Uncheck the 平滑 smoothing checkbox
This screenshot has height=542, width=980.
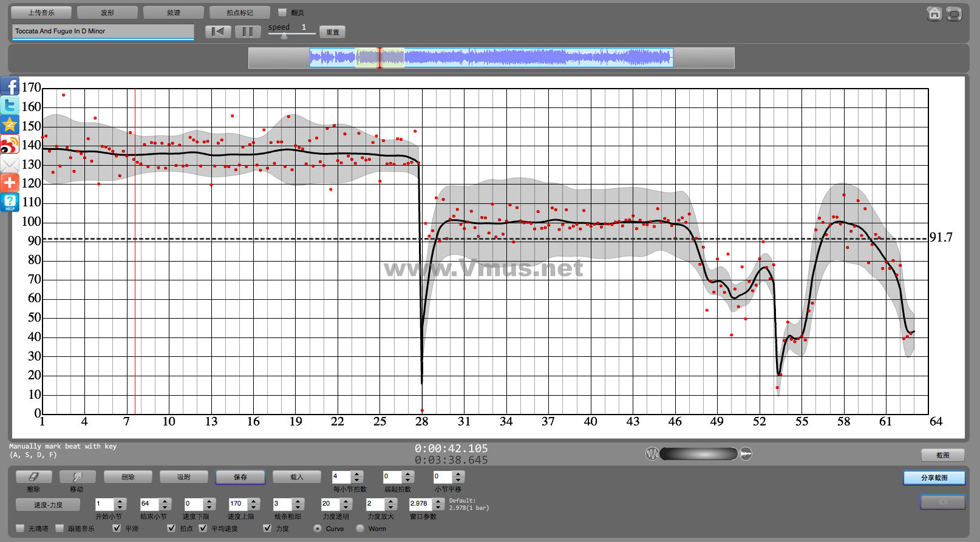point(117,528)
